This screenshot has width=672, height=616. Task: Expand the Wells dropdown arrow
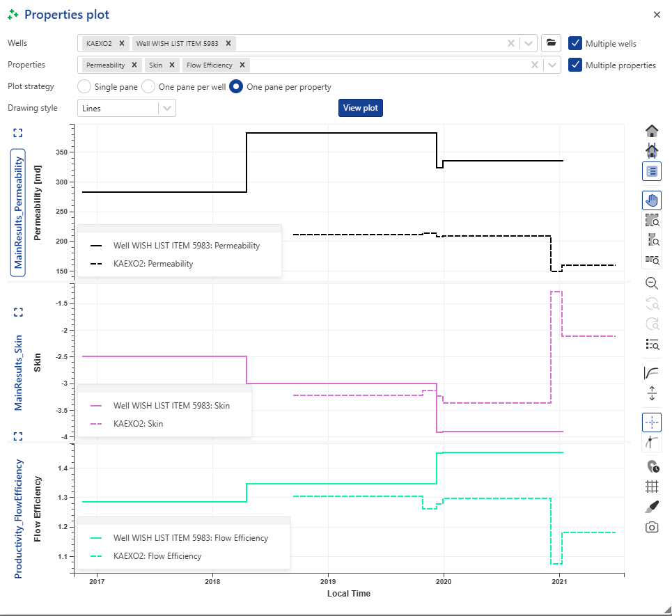[531, 43]
